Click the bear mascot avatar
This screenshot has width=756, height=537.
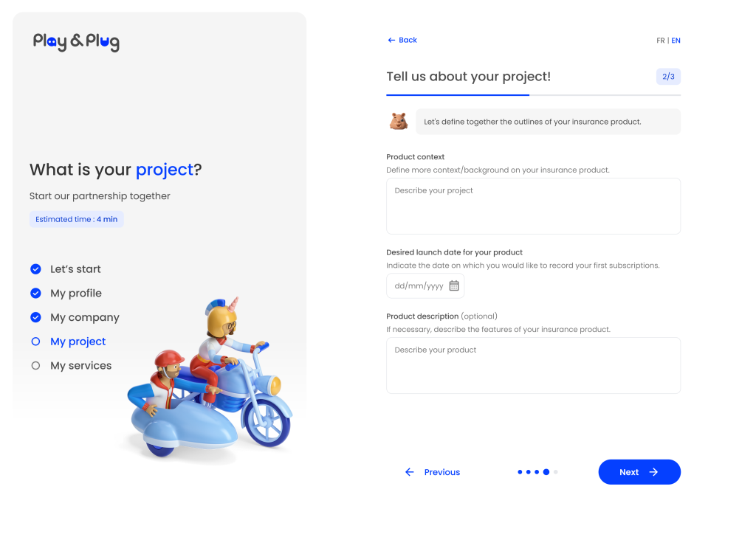click(x=399, y=122)
